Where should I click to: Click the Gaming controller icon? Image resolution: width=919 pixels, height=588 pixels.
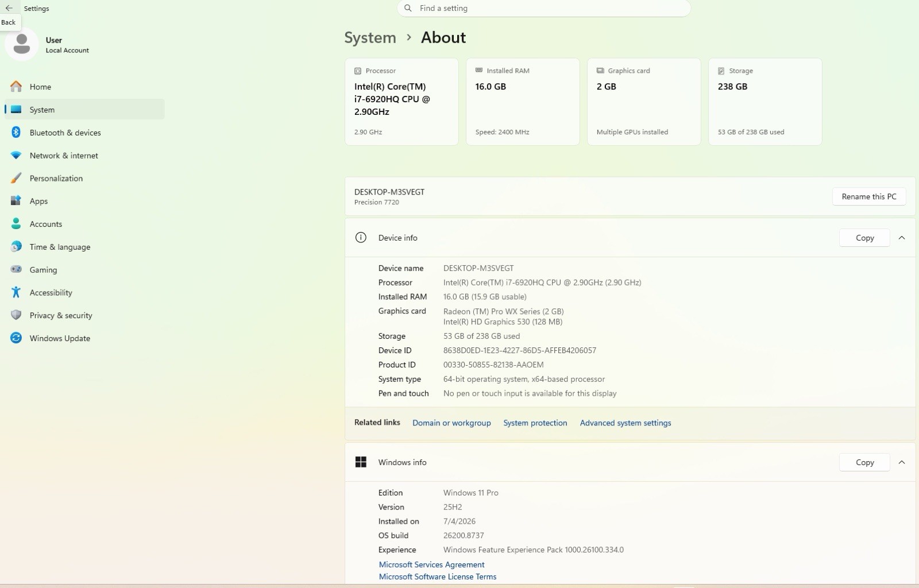16,269
